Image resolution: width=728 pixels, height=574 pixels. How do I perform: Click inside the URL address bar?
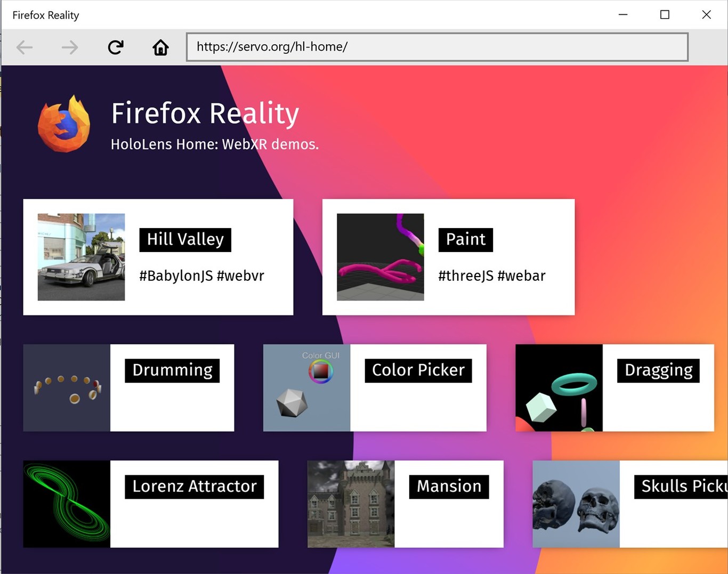tap(437, 47)
